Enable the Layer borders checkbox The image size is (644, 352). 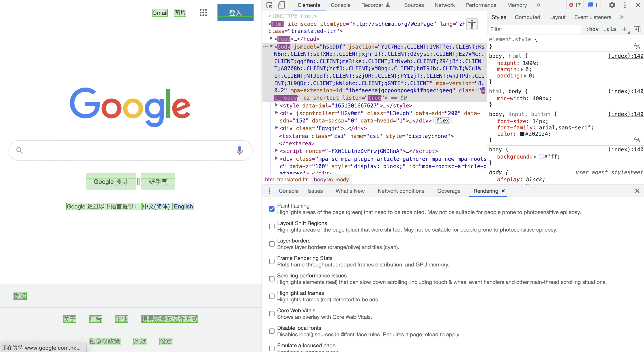coord(272,244)
